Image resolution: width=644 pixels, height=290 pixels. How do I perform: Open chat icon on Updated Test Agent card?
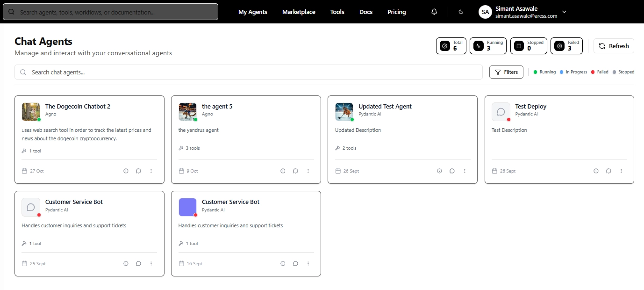[x=452, y=171]
